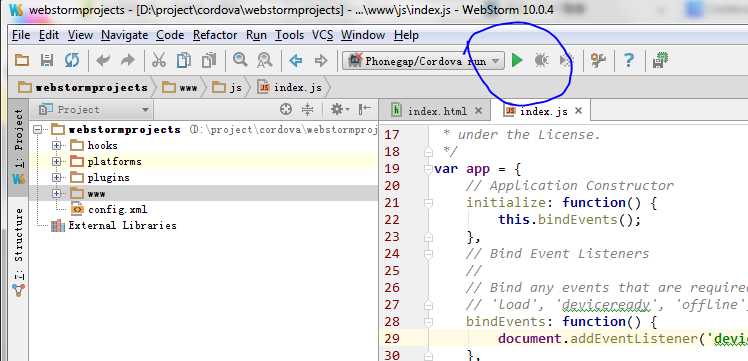Viewport: 748px width, 361px height.
Task: Fold bindEvents function at line 28
Action: (428, 322)
